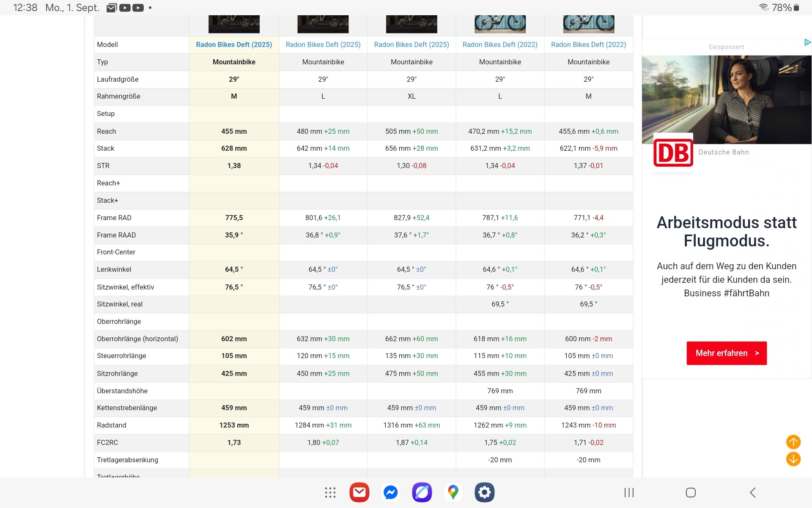This screenshot has height=508, width=812.
Task: Open Settings gear app in dock
Action: (484, 492)
